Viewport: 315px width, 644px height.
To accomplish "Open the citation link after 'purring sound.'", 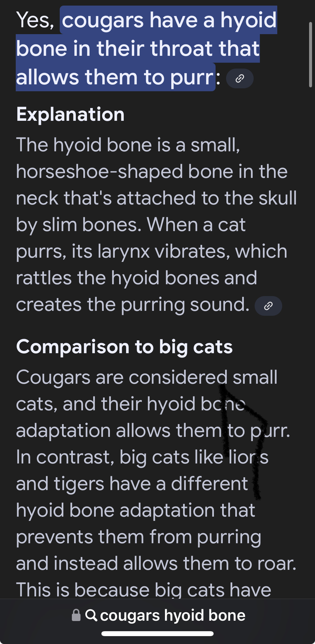I will tap(268, 306).
